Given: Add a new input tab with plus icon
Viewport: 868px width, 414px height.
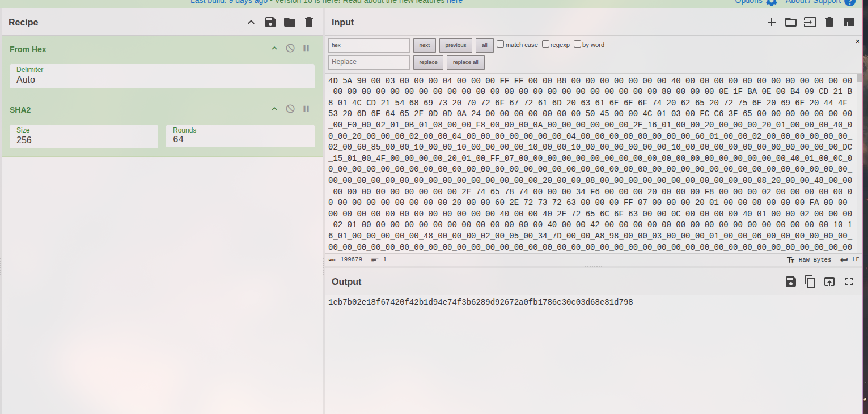Looking at the screenshot, I should pos(772,22).
